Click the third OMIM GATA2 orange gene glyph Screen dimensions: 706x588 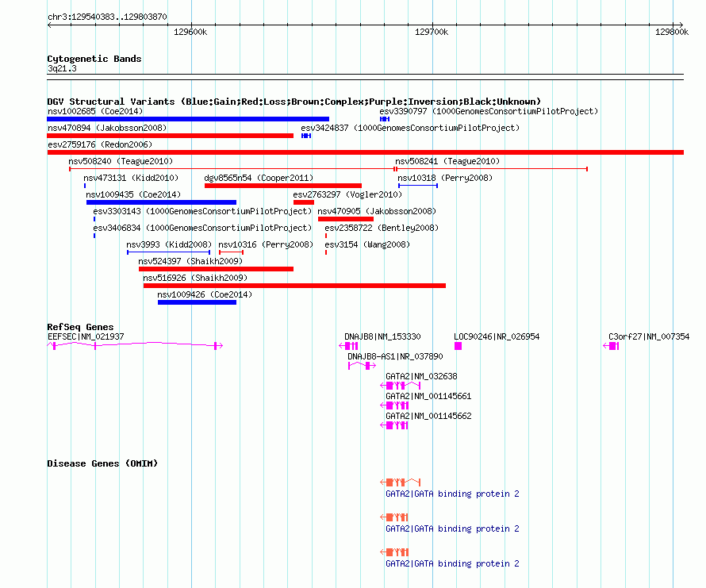[394, 552]
